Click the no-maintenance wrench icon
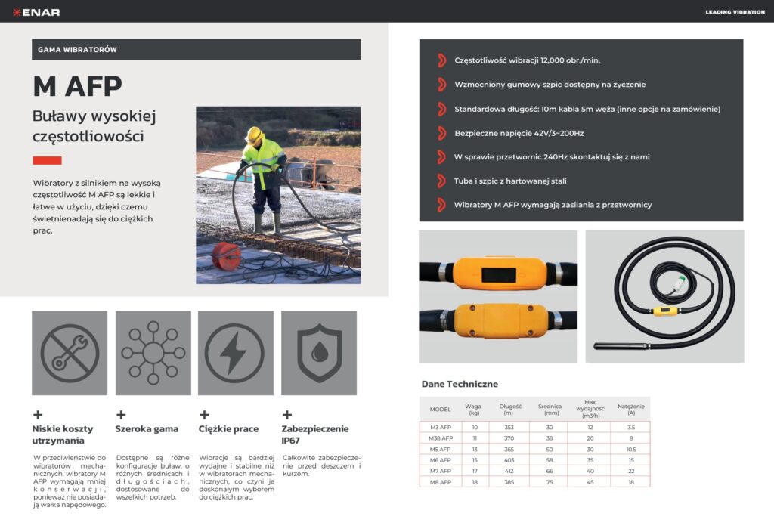This screenshot has width=774, height=532. (70, 353)
